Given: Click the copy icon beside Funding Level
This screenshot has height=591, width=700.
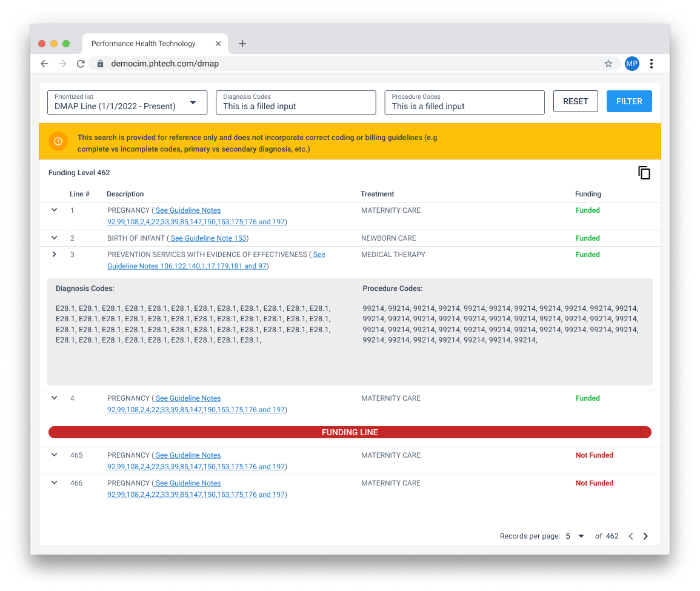Looking at the screenshot, I should pyautogui.click(x=644, y=173).
